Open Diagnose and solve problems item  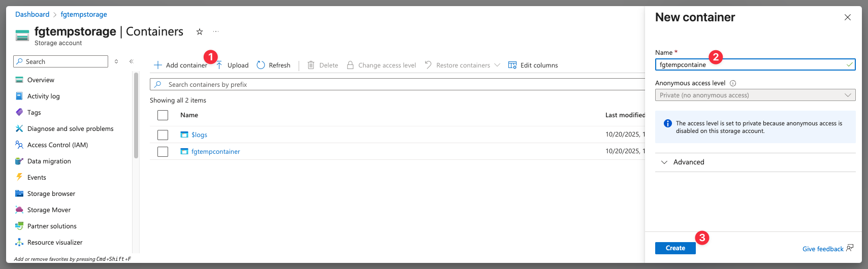click(x=71, y=128)
